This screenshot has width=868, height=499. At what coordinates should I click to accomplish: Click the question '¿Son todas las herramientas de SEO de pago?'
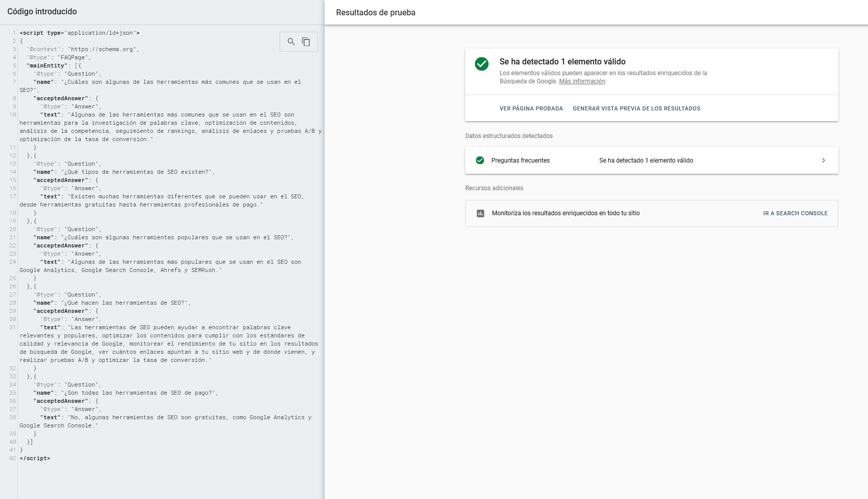pos(138,393)
